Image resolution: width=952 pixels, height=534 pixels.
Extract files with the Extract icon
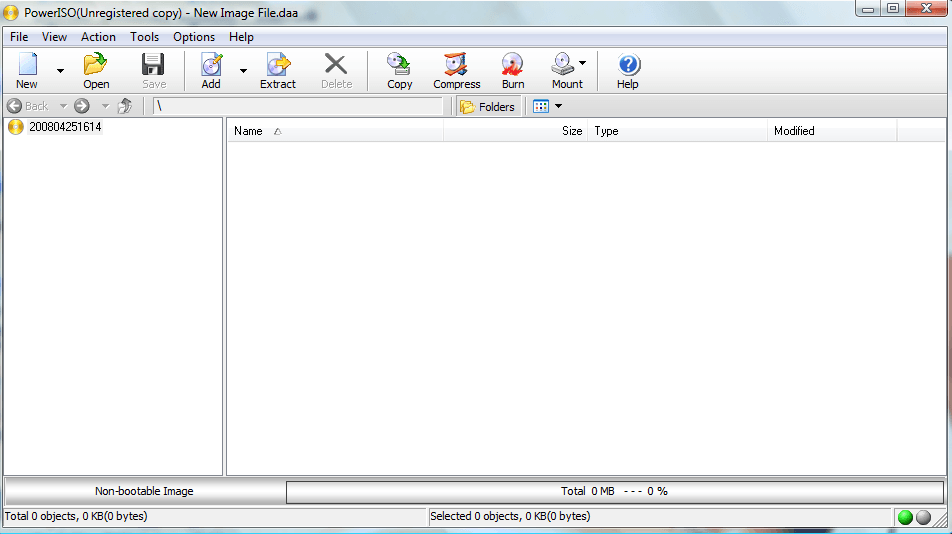pos(278,64)
